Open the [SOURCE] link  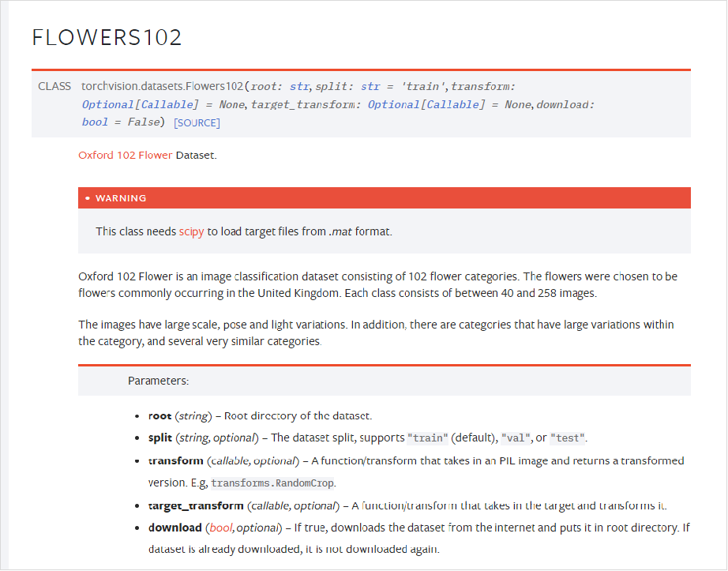click(197, 123)
